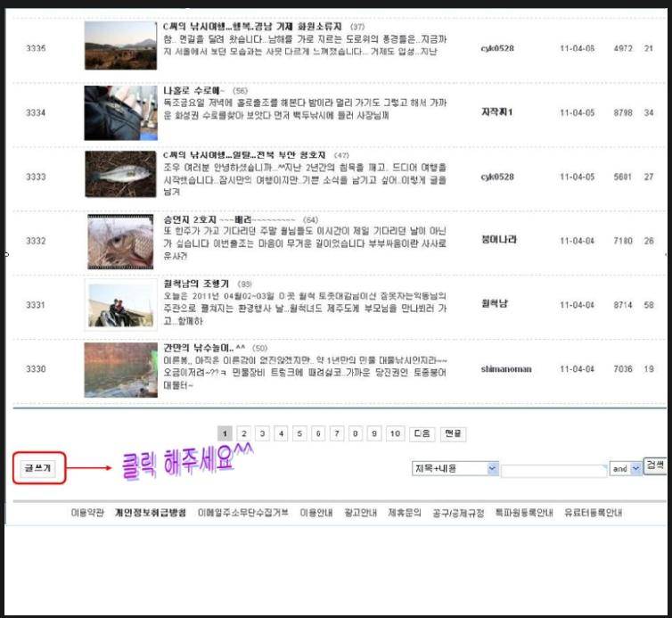Click author name on post 3334

pos(497,112)
